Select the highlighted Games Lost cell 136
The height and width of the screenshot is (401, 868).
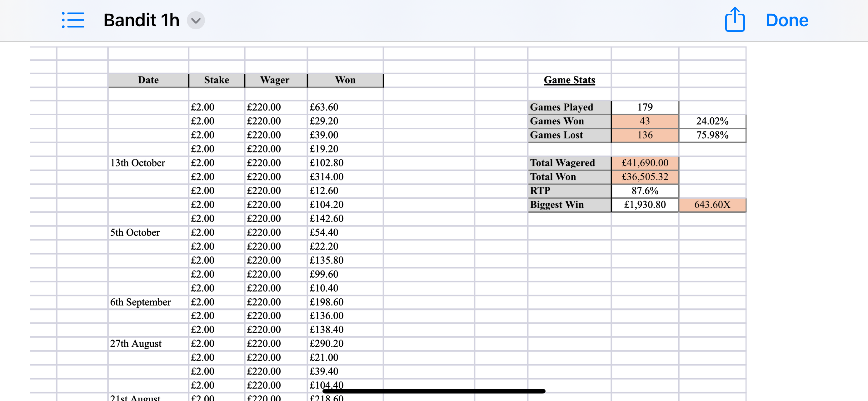pos(645,135)
